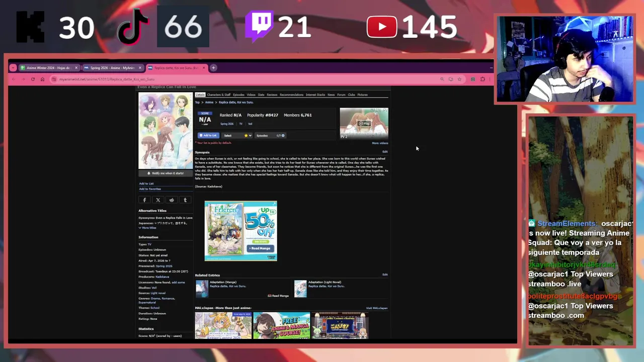The height and width of the screenshot is (362, 644).
Task: Click sidebar Add to List link
Action: click(146, 184)
